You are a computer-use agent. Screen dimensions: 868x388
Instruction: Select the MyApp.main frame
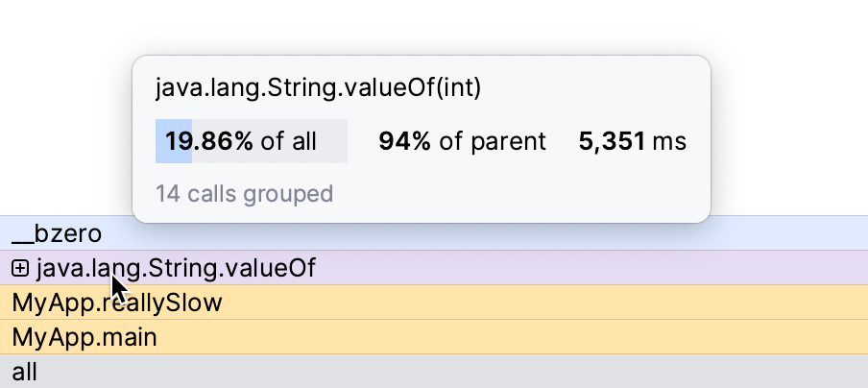coord(84,337)
